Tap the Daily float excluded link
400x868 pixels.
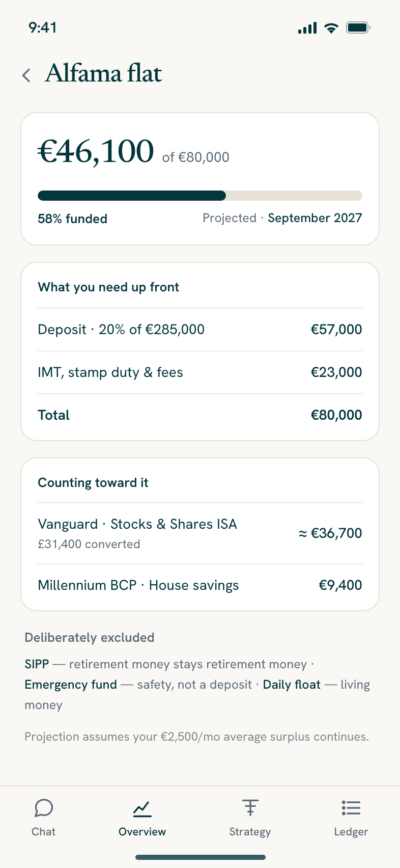click(x=292, y=685)
